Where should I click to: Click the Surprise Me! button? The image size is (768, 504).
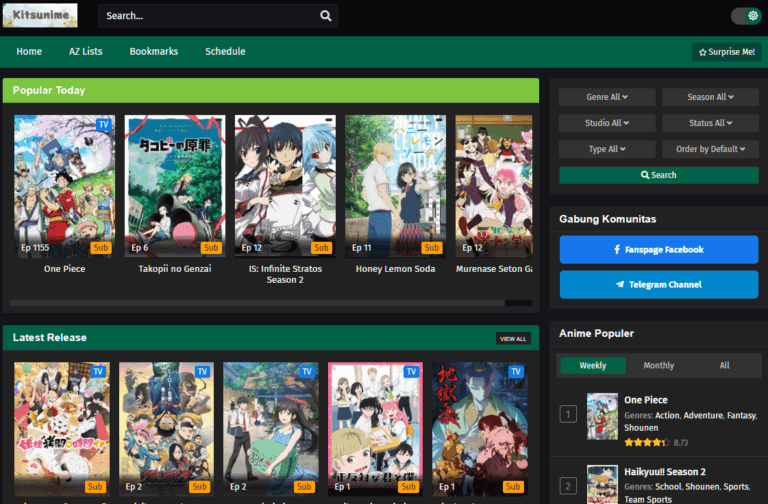point(726,52)
